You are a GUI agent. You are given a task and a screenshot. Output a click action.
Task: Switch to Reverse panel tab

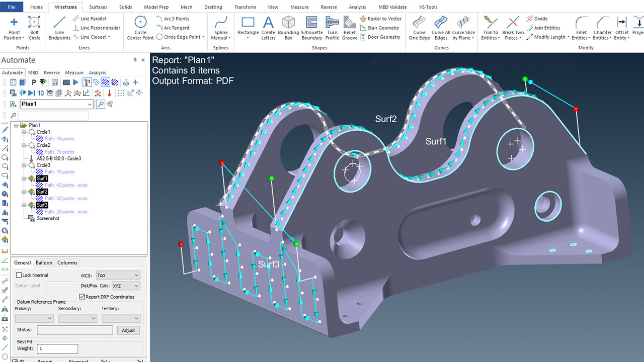pos(51,72)
